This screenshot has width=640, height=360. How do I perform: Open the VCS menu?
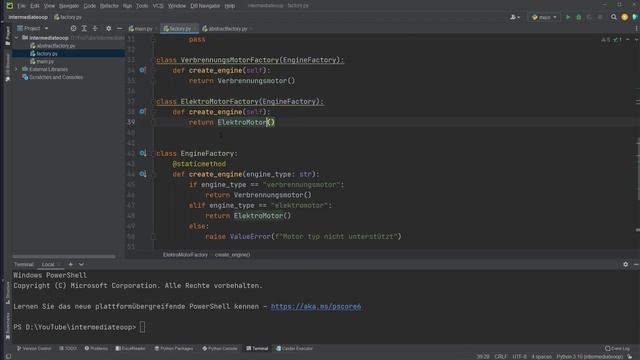(x=158, y=6)
